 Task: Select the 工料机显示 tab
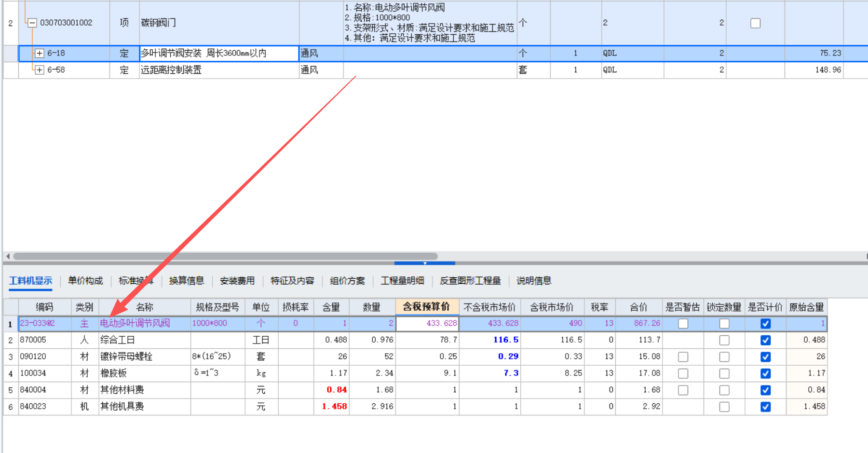coord(30,280)
